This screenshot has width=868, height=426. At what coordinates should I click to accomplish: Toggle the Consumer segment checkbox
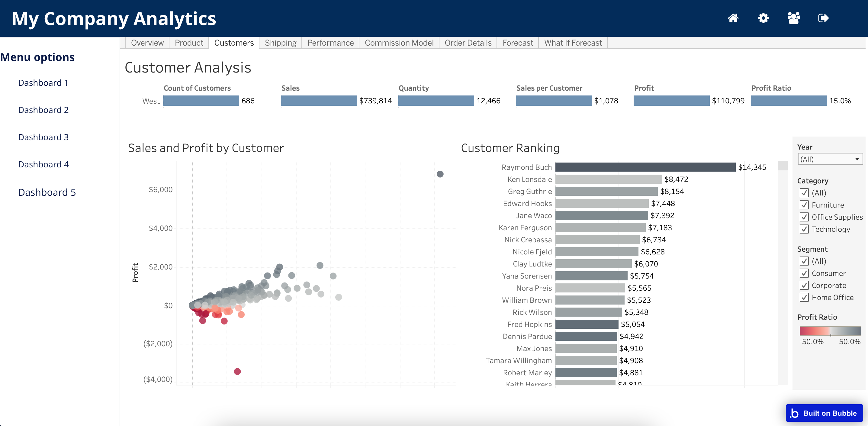[x=804, y=273]
